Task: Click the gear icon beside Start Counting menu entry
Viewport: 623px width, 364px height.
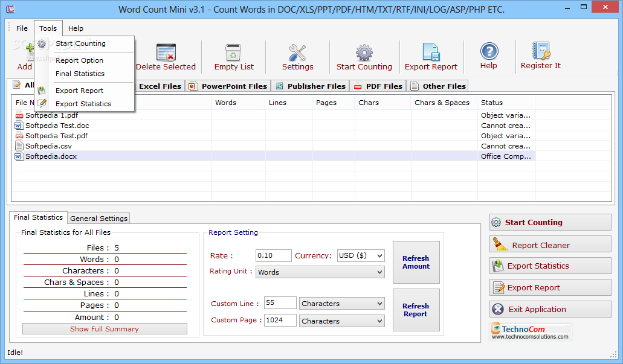Action: click(x=42, y=43)
